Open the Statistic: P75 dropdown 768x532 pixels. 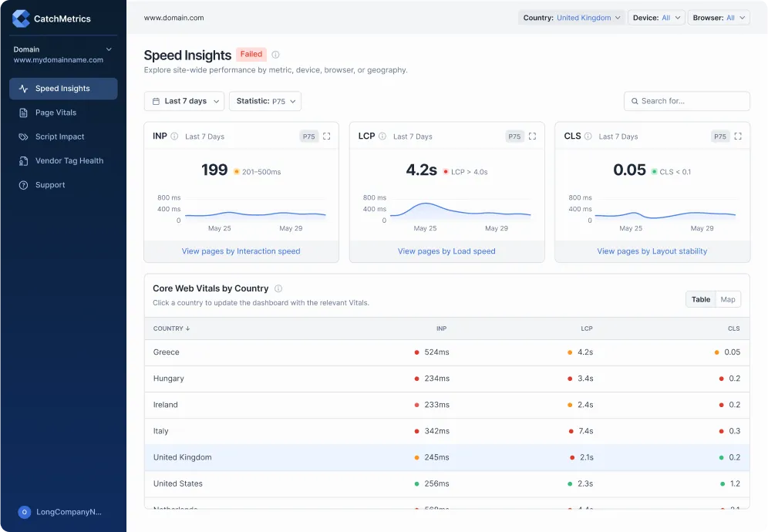[x=264, y=101]
